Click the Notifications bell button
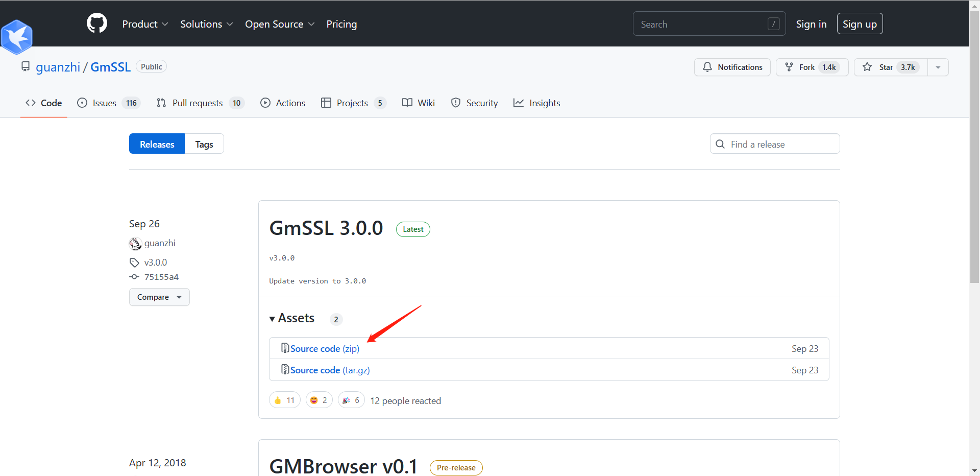The width and height of the screenshot is (980, 476). 732,67
